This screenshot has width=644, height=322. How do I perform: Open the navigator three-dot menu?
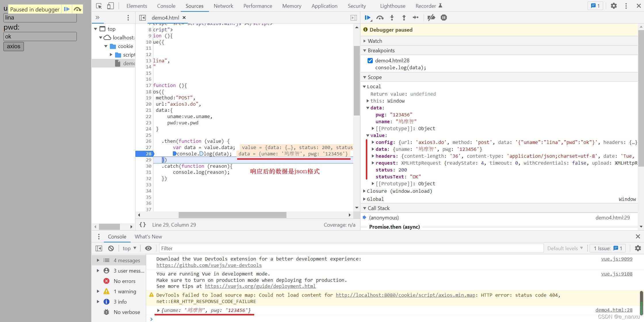(x=128, y=18)
